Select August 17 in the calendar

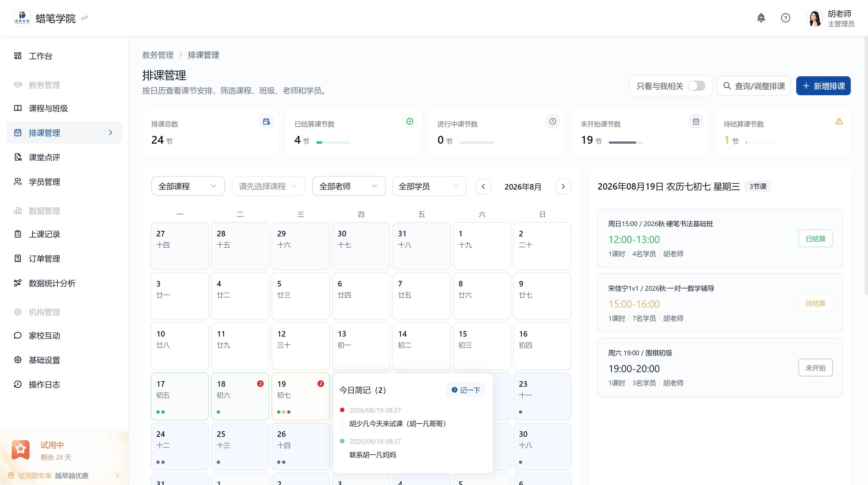click(180, 397)
